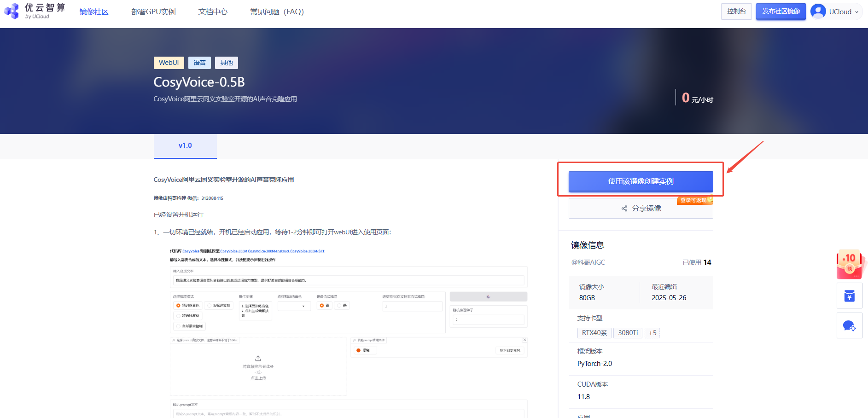This screenshot has height=418, width=868.
Task: Select the v1.0 version tab
Action: point(185,146)
